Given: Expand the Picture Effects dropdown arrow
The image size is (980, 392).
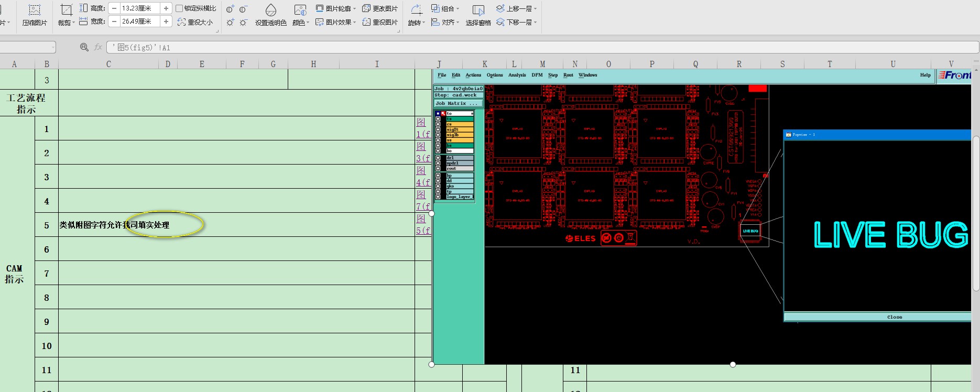Looking at the screenshot, I should pyautogui.click(x=355, y=23).
